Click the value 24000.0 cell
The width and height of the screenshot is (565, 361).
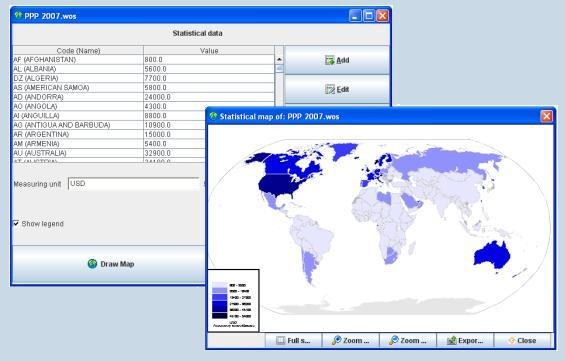[209, 97]
